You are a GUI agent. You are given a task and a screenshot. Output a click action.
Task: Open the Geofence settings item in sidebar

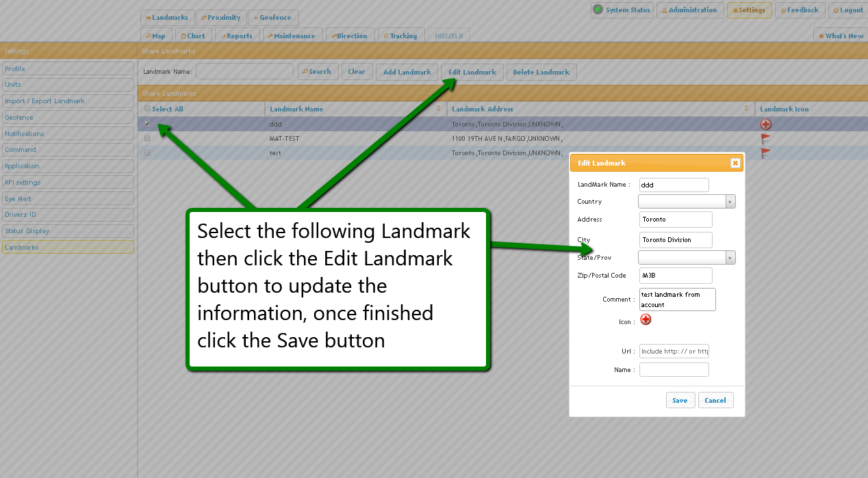(68, 118)
